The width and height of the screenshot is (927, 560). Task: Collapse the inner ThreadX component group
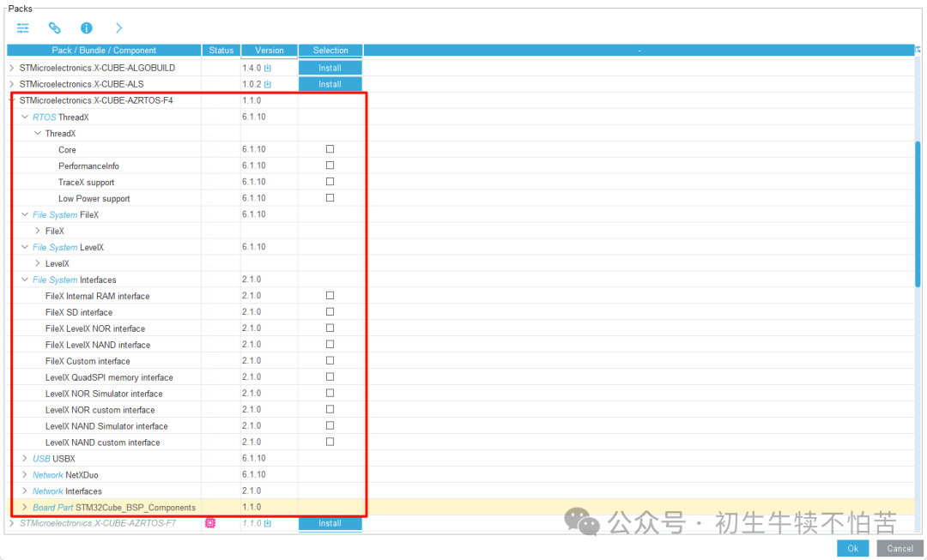[x=38, y=134]
